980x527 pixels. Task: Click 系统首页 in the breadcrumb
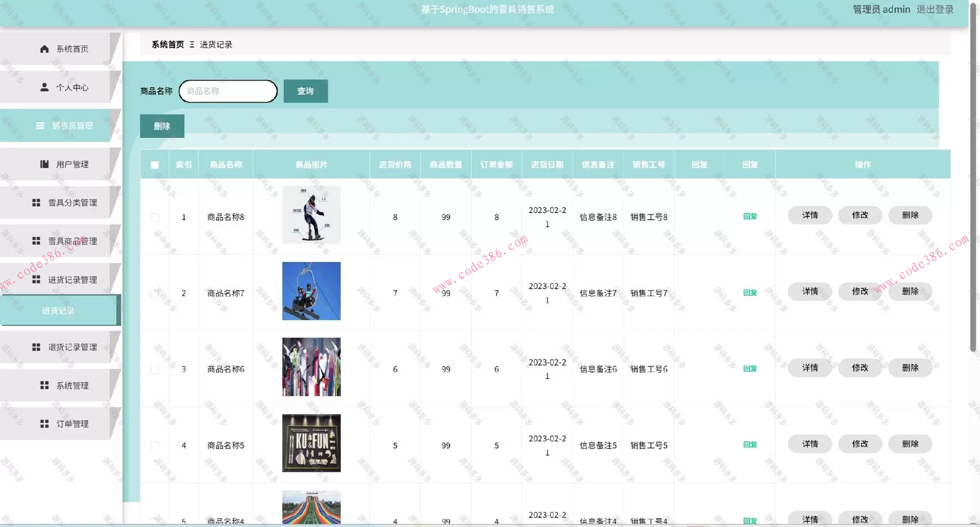point(167,44)
